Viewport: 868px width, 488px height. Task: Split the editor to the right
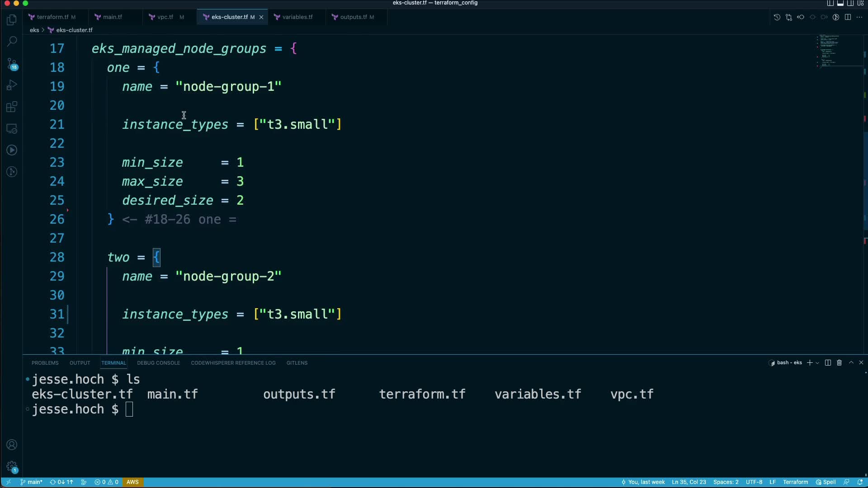point(848,17)
